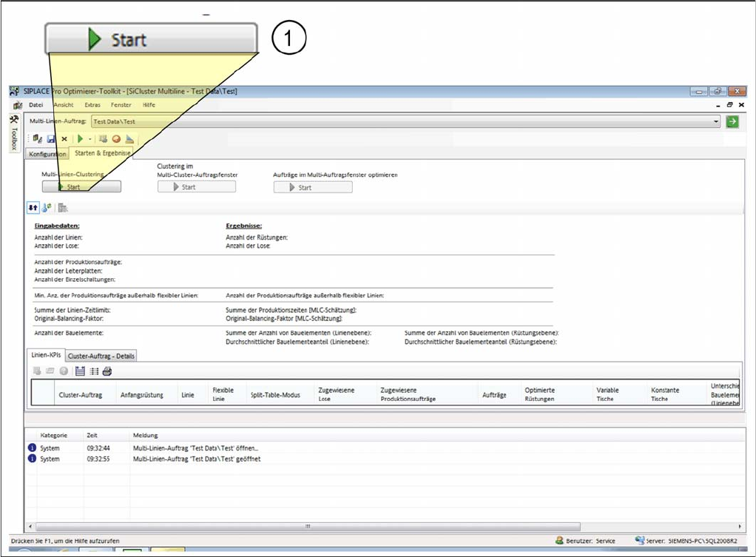Click the print icon above KPI table

pos(107,371)
